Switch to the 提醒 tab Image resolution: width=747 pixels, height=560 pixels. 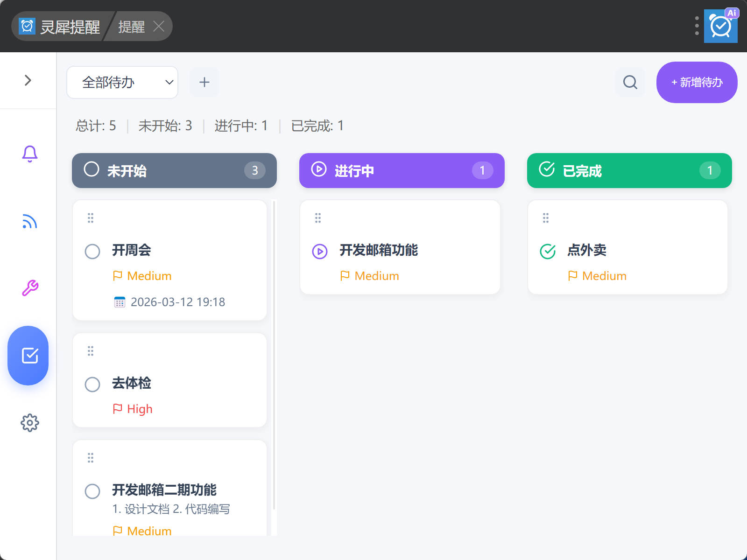pyautogui.click(x=131, y=27)
